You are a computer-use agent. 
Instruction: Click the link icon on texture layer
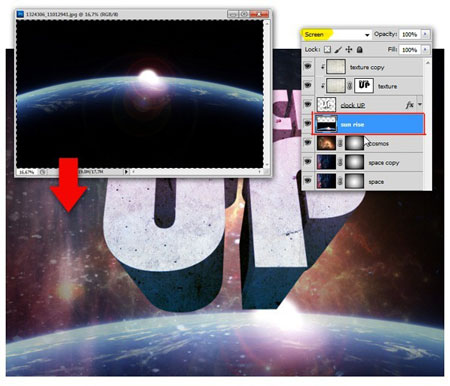[350, 86]
